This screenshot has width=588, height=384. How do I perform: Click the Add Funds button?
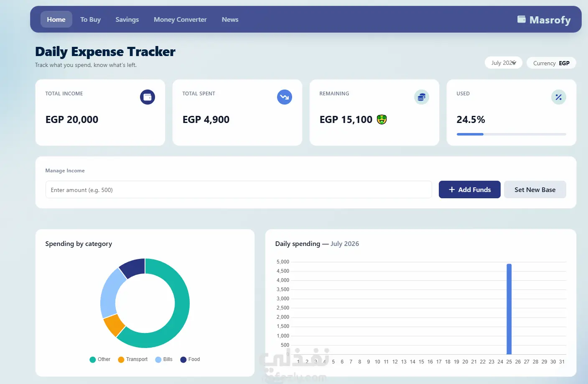tap(470, 189)
